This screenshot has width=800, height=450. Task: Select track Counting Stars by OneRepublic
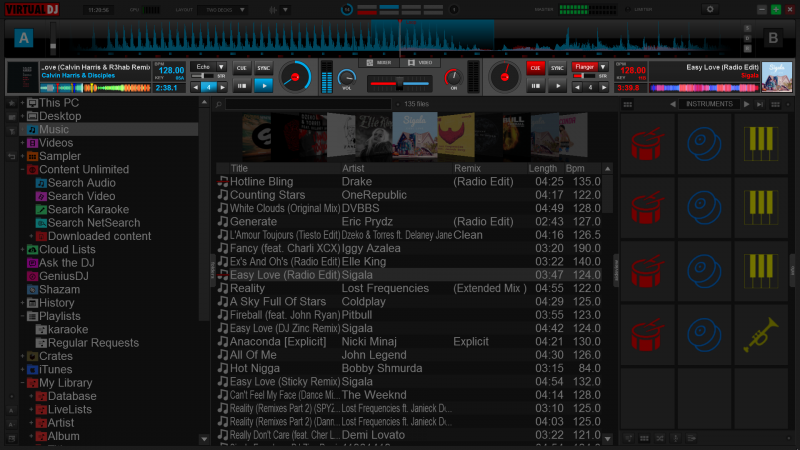pyautogui.click(x=410, y=195)
